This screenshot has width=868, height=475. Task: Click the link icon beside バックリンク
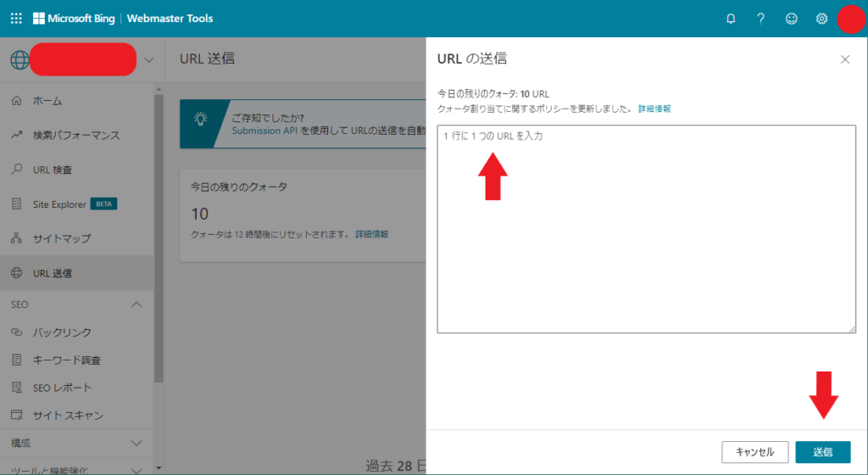(17, 332)
